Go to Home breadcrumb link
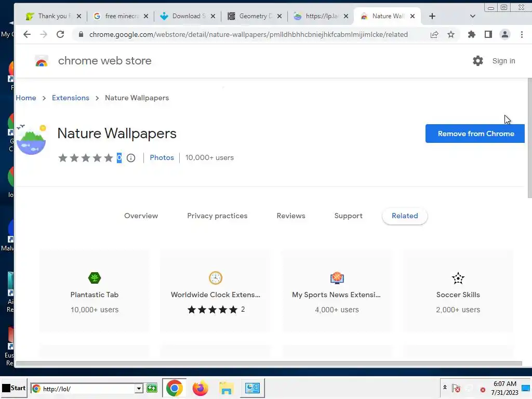This screenshot has width=532, height=399. 26,98
